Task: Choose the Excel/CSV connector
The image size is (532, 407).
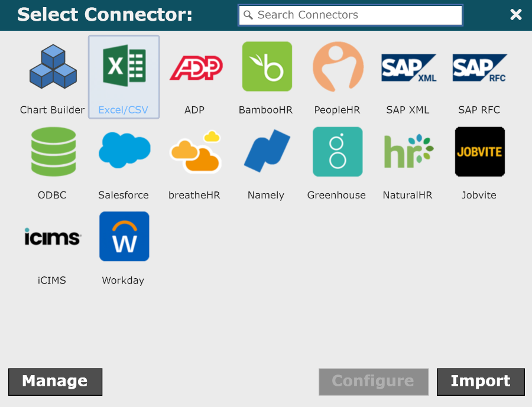Action: click(x=124, y=67)
